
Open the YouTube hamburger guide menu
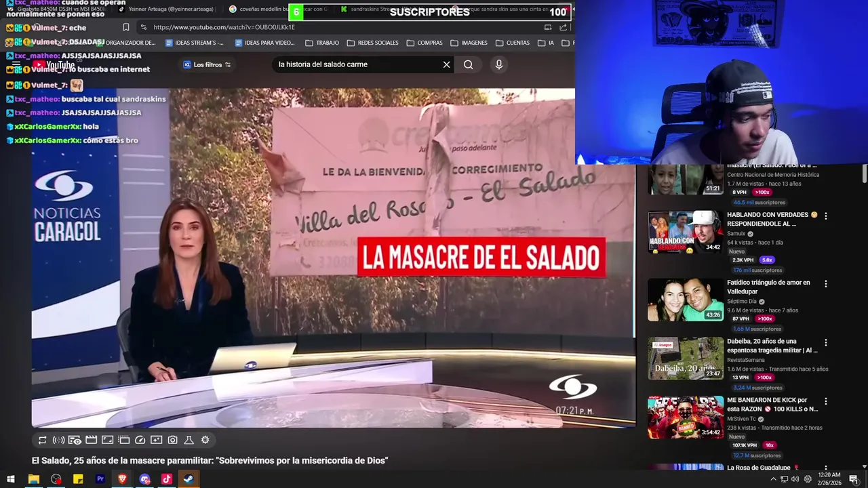[16, 65]
